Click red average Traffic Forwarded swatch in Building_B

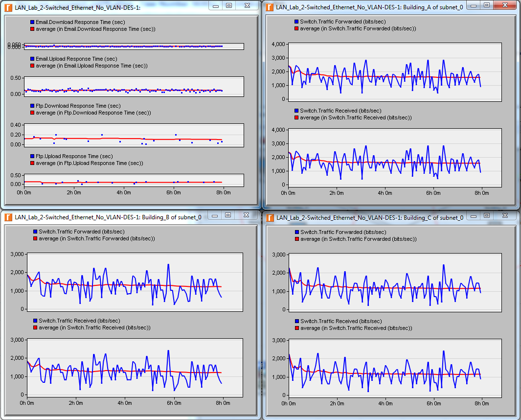(x=35, y=239)
